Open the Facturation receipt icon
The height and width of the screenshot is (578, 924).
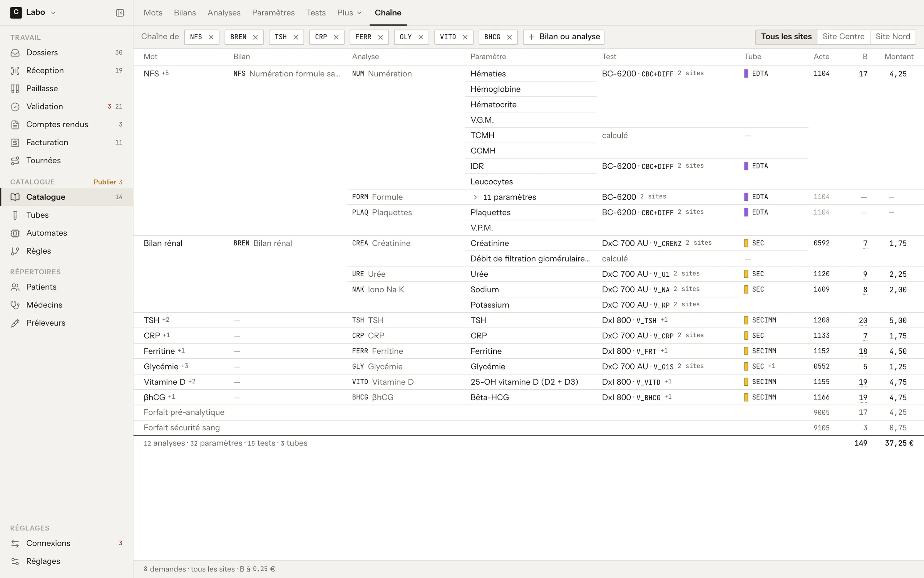(15, 143)
